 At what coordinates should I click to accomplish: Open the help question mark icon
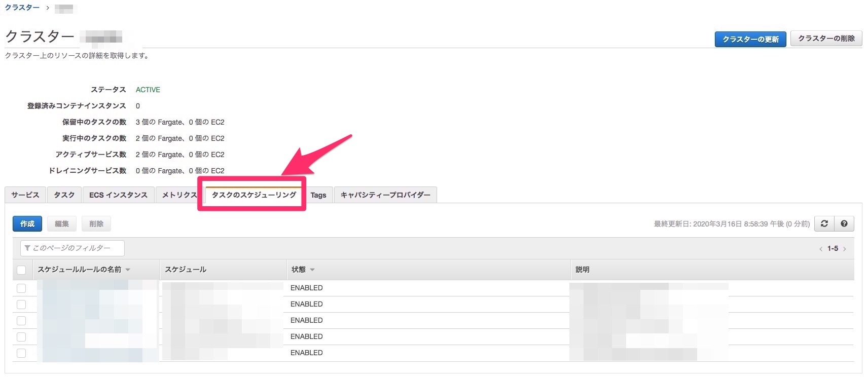click(x=844, y=223)
